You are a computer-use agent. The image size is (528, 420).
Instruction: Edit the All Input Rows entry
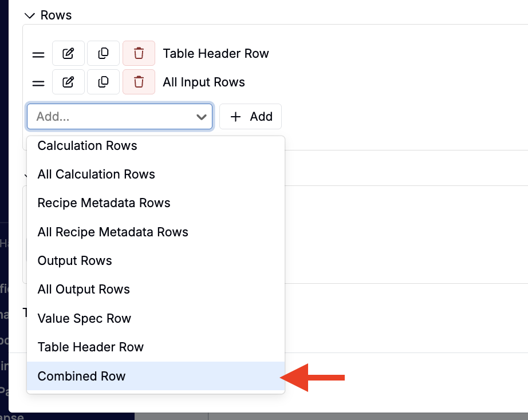(68, 82)
